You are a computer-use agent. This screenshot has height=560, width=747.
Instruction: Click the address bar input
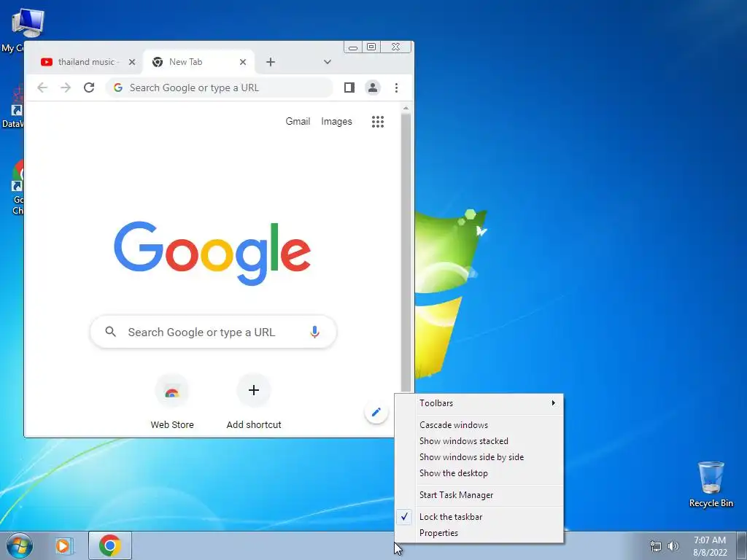click(219, 87)
